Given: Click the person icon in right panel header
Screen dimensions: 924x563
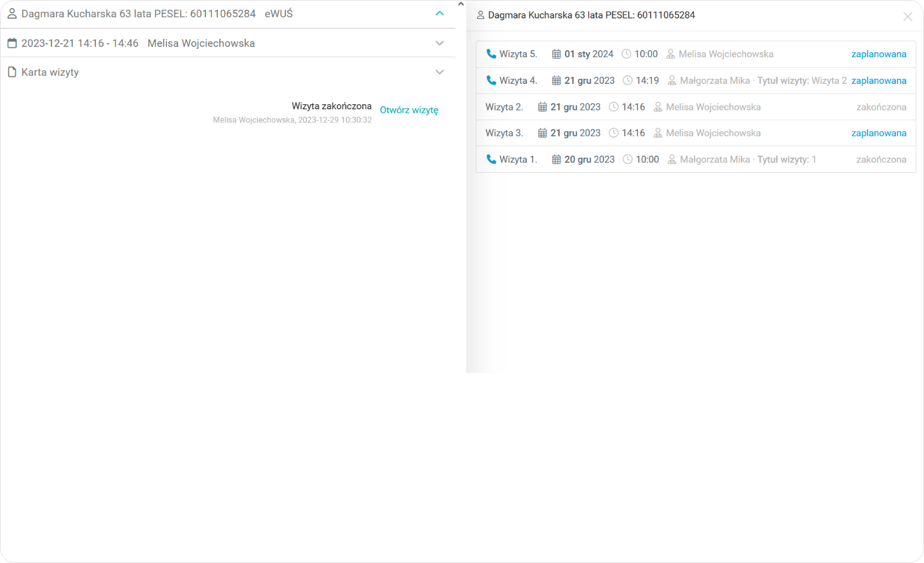Looking at the screenshot, I should (x=480, y=15).
